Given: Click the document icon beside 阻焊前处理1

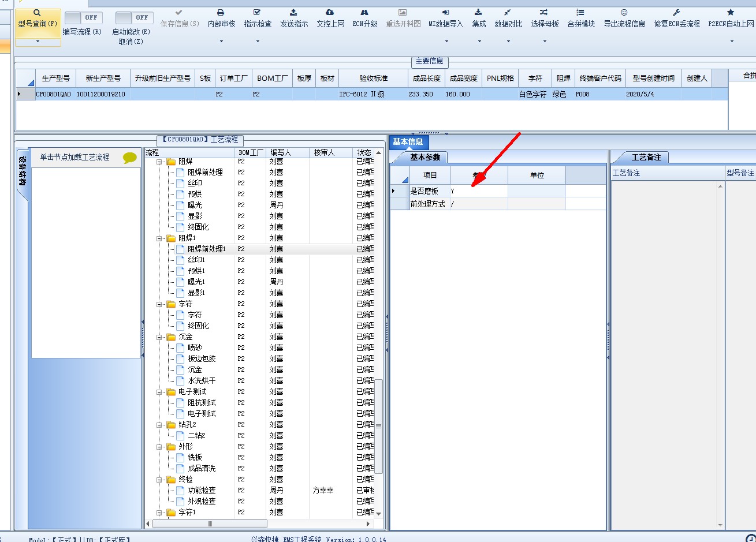Looking at the screenshot, I should (x=180, y=249).
